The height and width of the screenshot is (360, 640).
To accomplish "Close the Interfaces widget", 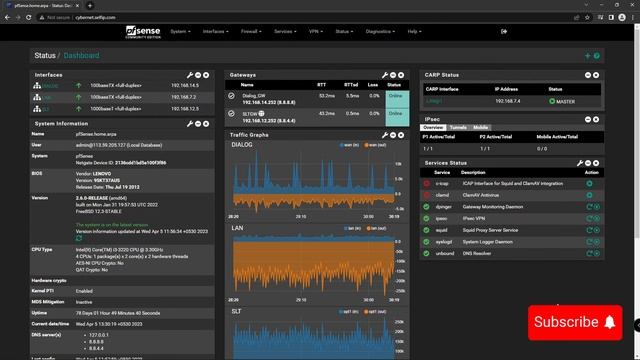I will (x=206, y=75).
